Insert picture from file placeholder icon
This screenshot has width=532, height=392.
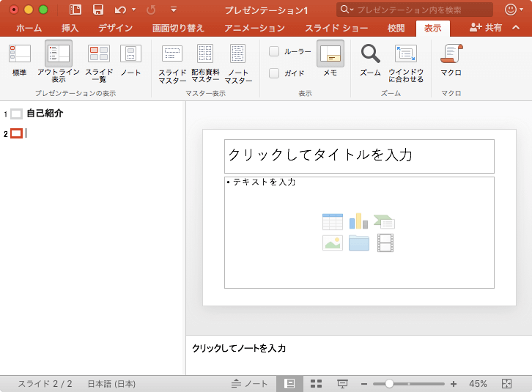pyautogui.click(x=333, y=243)
